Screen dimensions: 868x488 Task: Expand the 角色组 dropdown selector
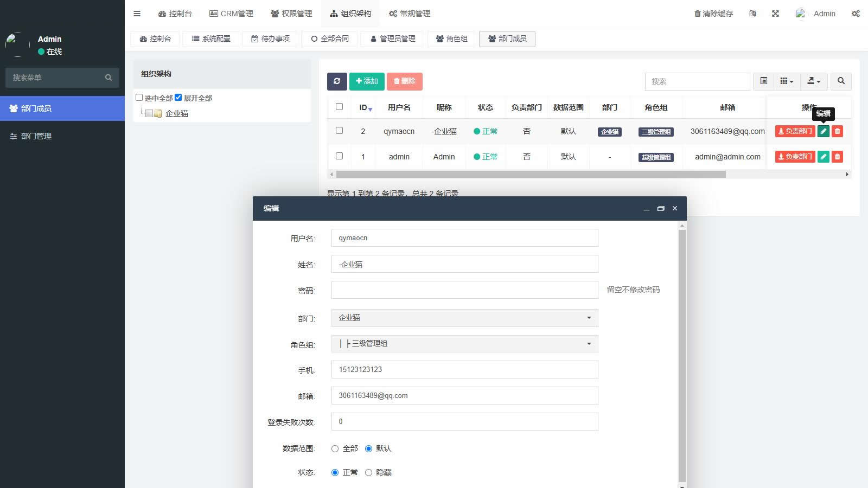point(464,344)
